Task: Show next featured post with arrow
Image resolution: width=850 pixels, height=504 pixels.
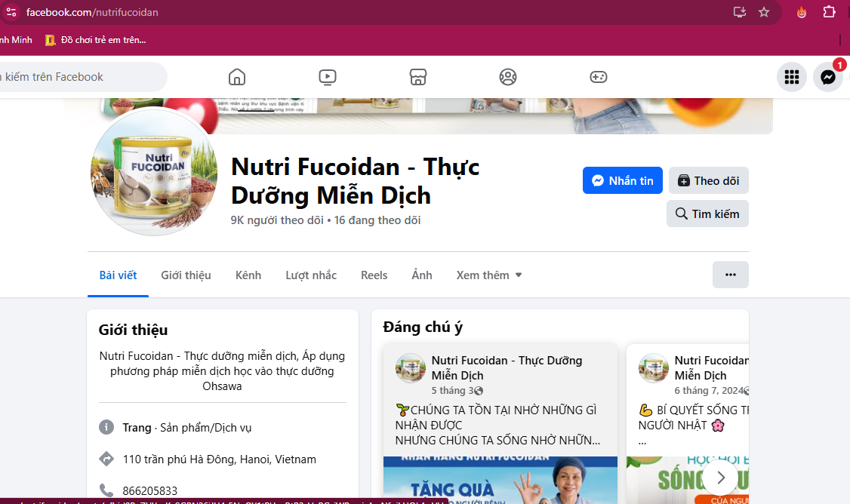Action: coord(720,478)
